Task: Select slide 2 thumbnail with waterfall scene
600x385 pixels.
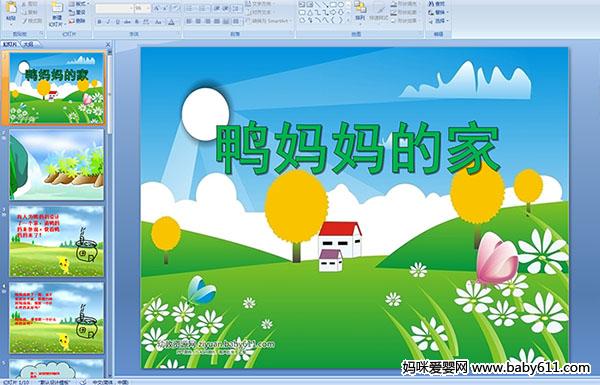Action: [x=56, y=164]
